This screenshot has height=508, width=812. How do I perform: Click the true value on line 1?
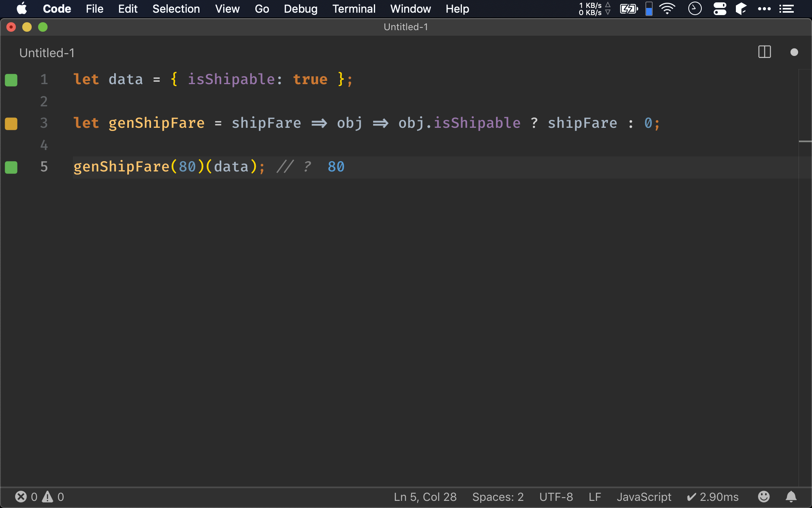(x=310, y=79)
